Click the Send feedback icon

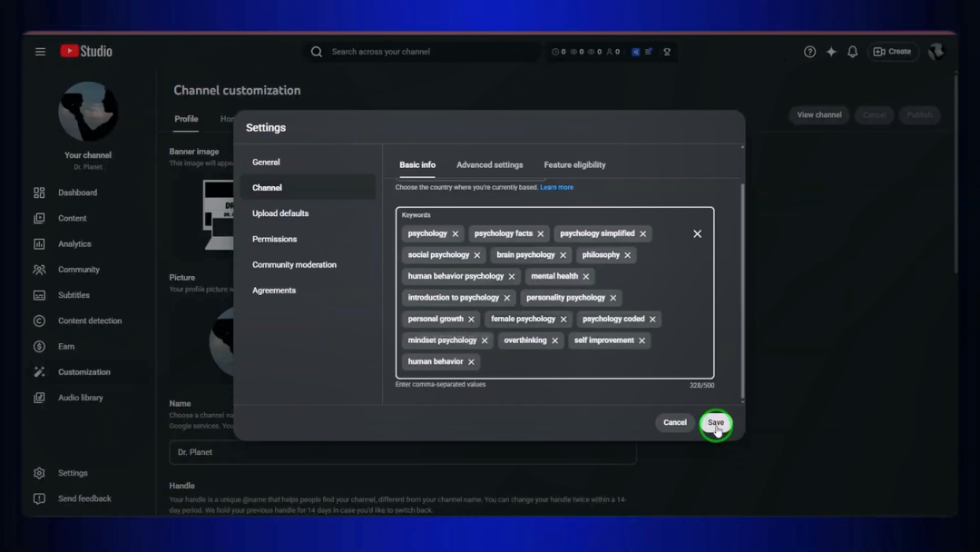(39, 498)
